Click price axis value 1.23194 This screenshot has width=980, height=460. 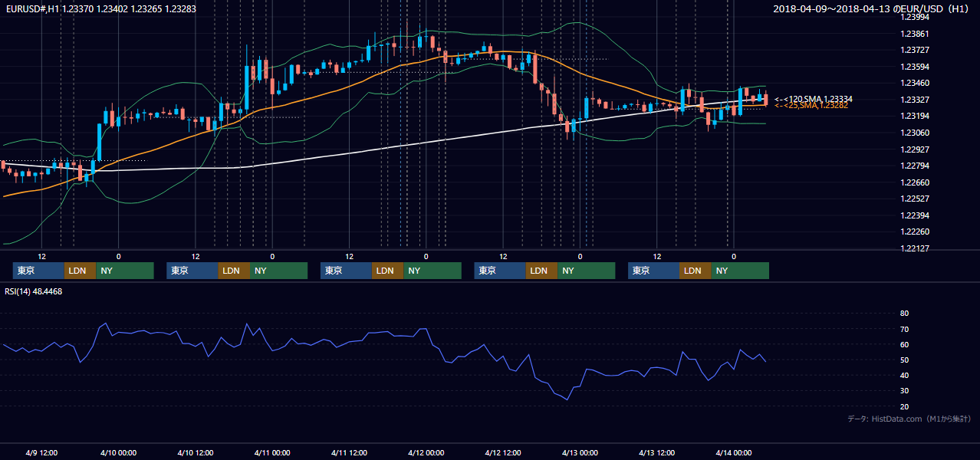pyautogui.click(x=915, y=116)
